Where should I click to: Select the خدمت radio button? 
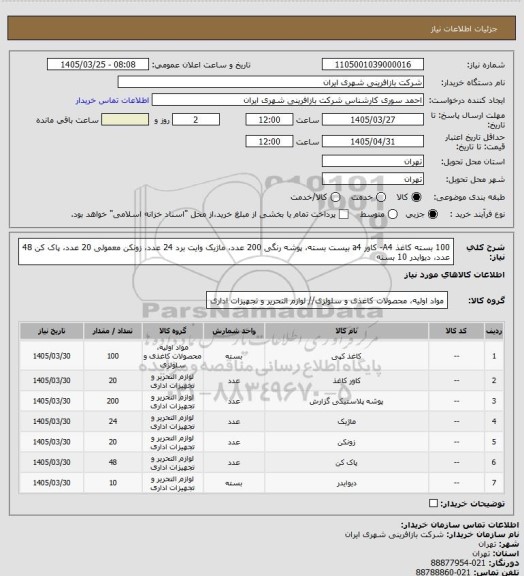point(381,197)
